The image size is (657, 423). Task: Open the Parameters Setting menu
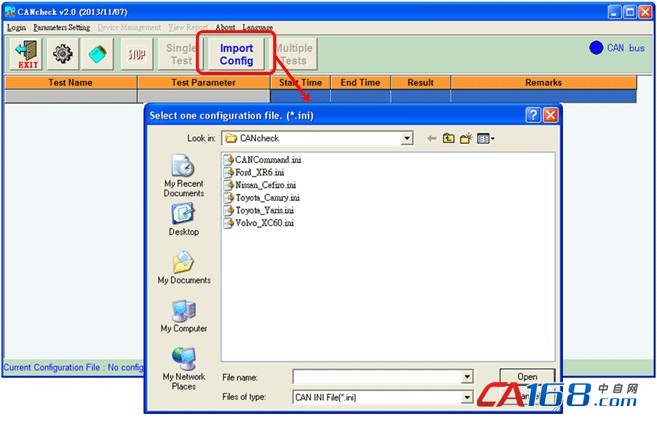tap(61, 27)
